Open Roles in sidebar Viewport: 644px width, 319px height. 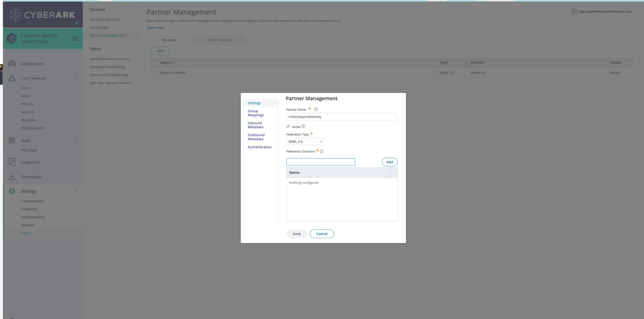point(25,96)
